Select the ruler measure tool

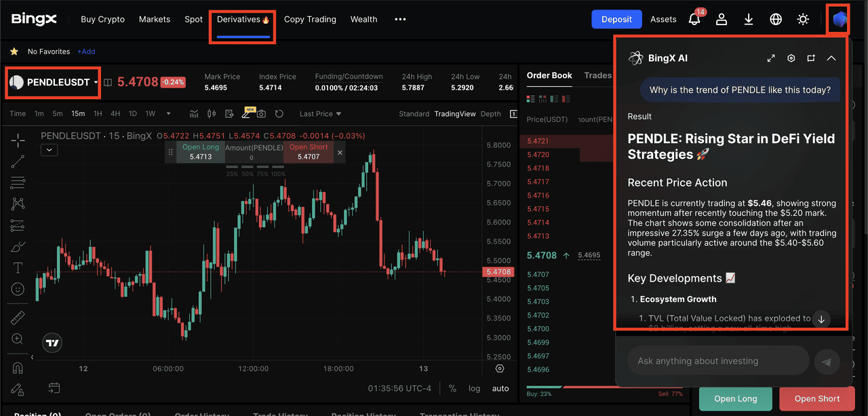(18, 318)
